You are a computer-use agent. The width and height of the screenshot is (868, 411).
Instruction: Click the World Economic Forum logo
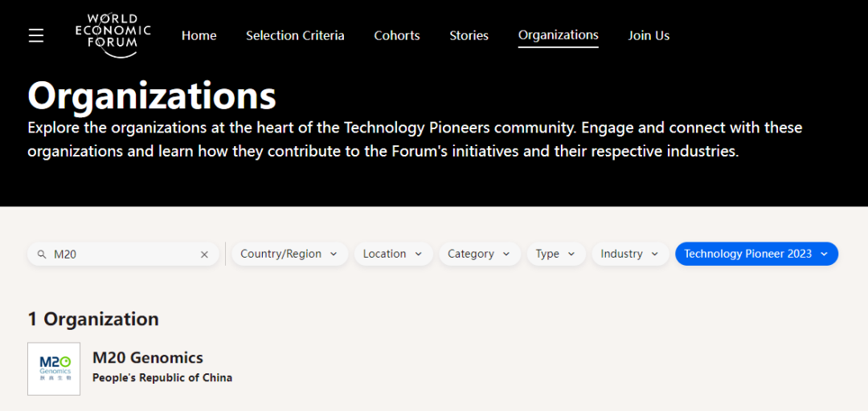[113, 36]
